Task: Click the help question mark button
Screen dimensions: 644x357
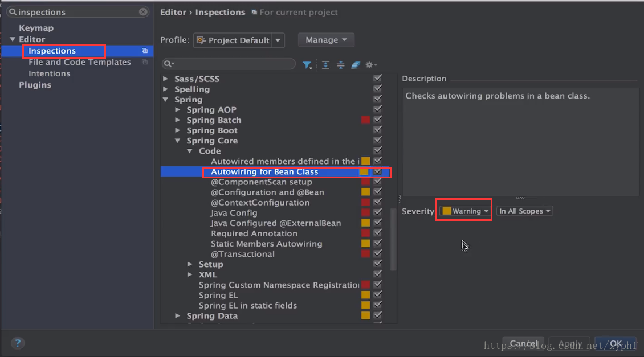Action: point(18,343)
